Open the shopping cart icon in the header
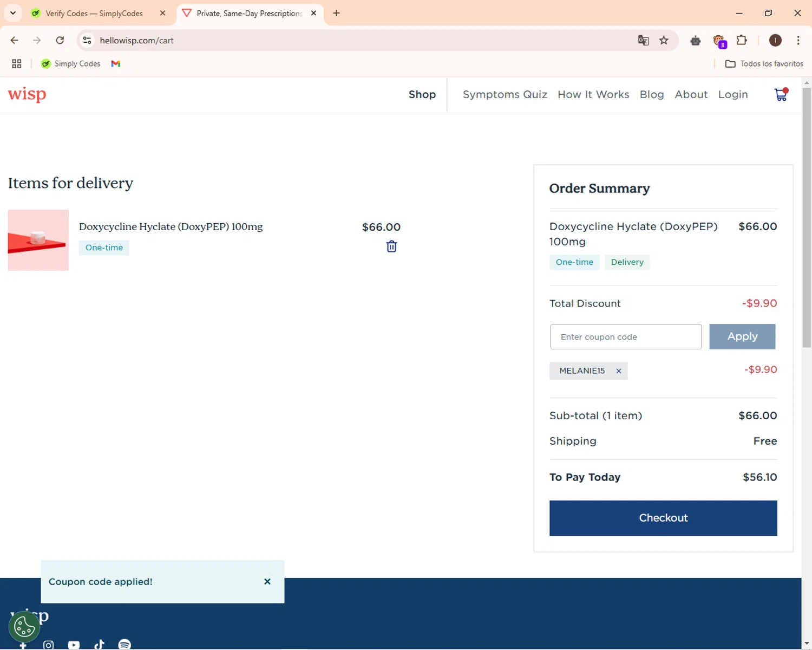This screenshot has width=812, height=650. 781,95
